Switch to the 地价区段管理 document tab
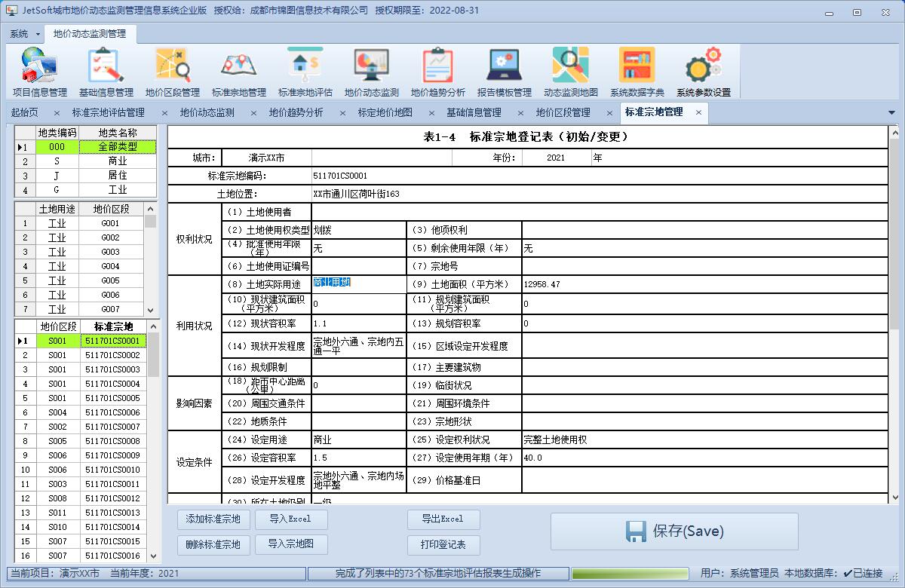Viewport: 905px width, 588px height. pyautogui.click(x=563, y=112)
